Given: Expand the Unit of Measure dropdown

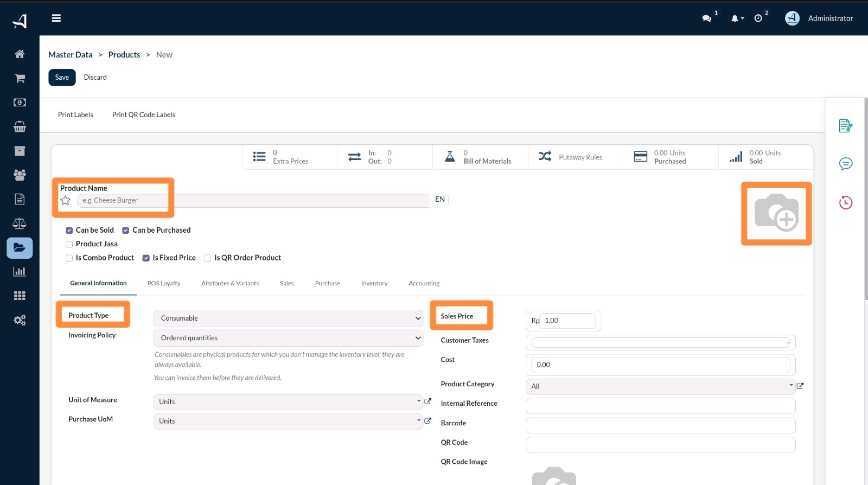Looking at the screenshot, I should 288,402.
